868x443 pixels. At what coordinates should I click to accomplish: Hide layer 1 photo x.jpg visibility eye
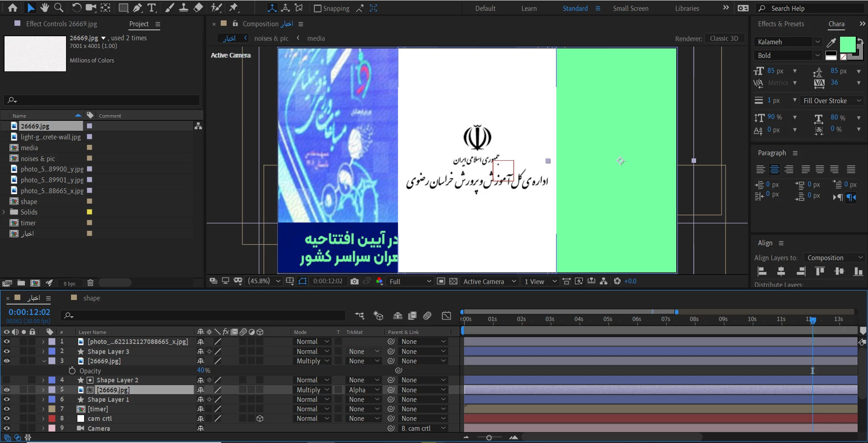point(7,342)
